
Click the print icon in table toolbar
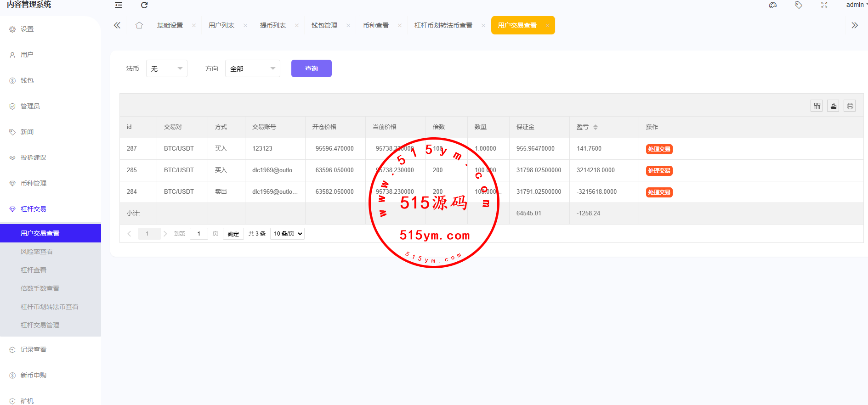point(850,106)
